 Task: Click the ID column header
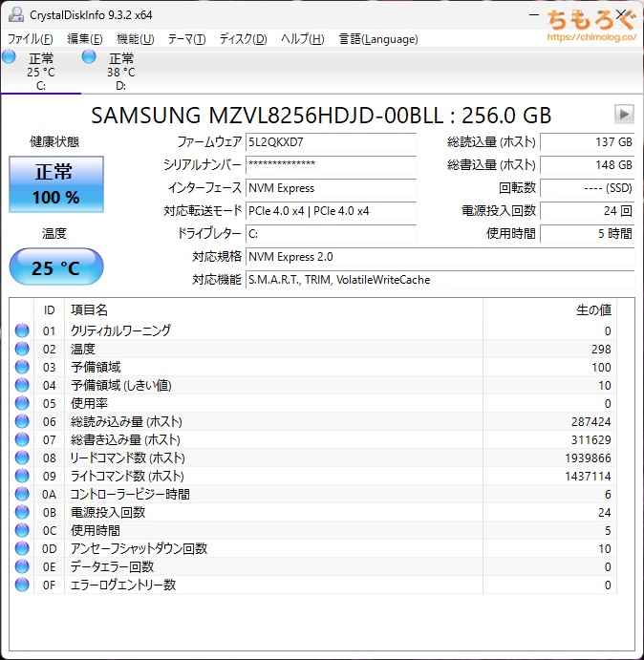click(50, 310)
